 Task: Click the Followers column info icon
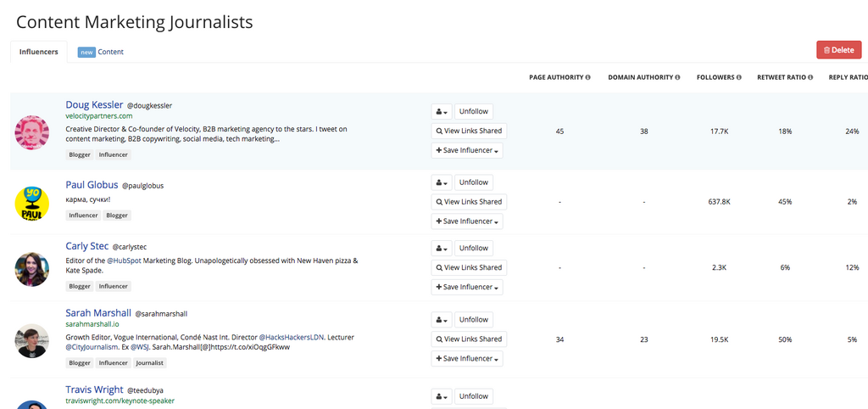[739, 77]
